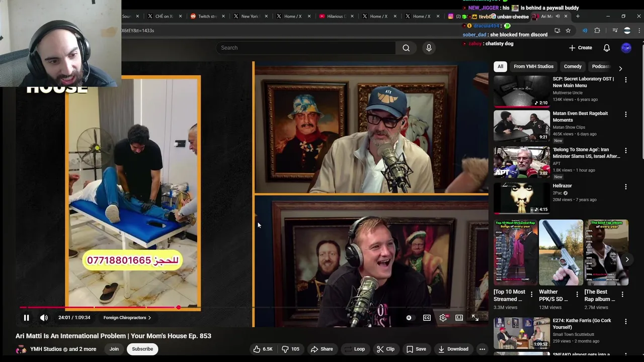Click the video title text
644x362 pixels.
point(113,336)
